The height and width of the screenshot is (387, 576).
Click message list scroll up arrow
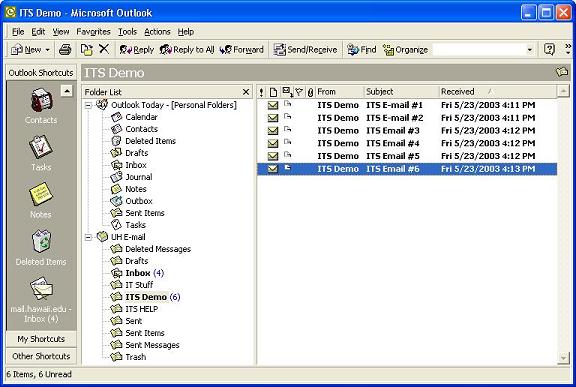point(563,91)
